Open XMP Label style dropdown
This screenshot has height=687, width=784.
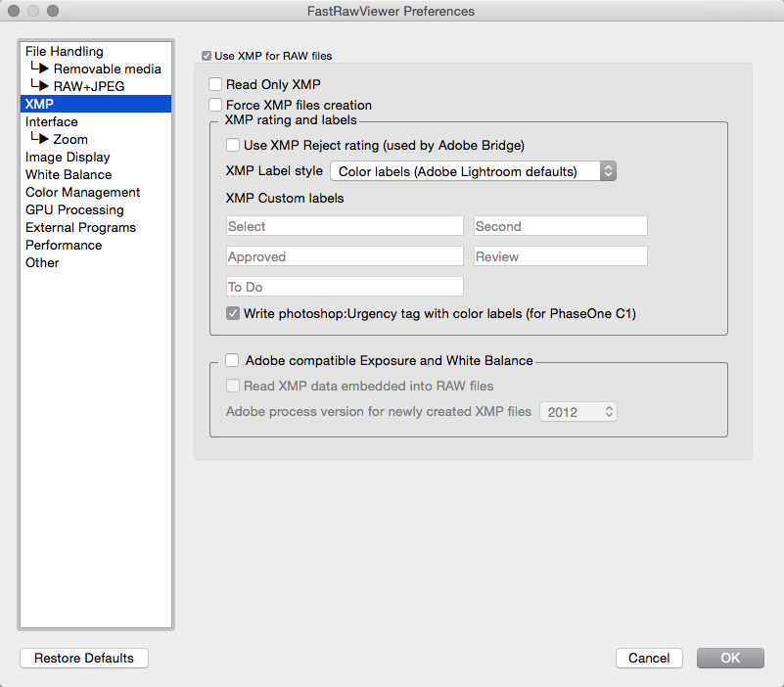(473, 171)
